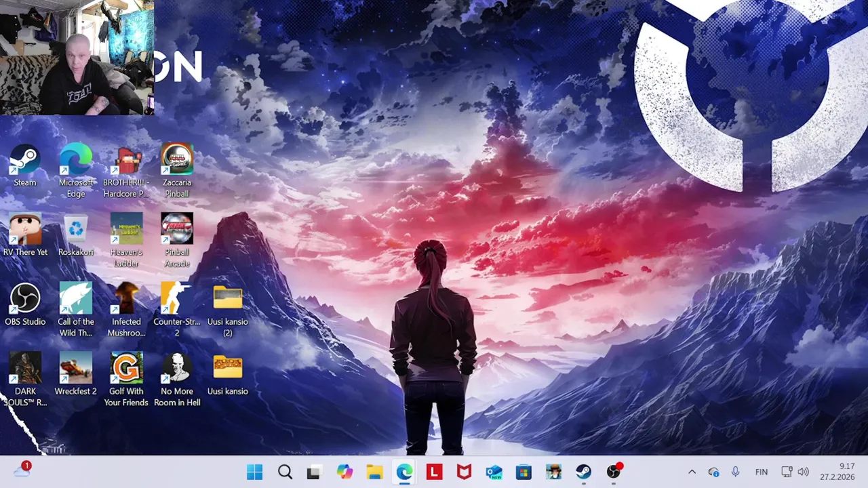
Task: Select the Infected Mushroom desktop icon
Action: [x=126, y=310]
